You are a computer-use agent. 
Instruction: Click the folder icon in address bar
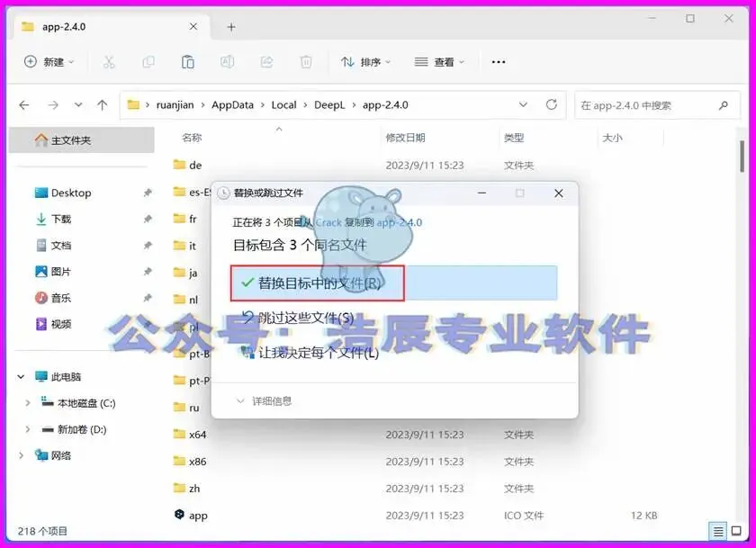coord(133,104)
